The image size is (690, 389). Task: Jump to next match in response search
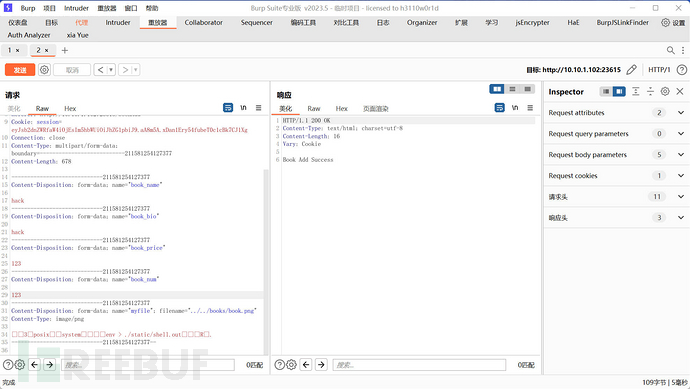pyautogui.click(x=321, y=364)
